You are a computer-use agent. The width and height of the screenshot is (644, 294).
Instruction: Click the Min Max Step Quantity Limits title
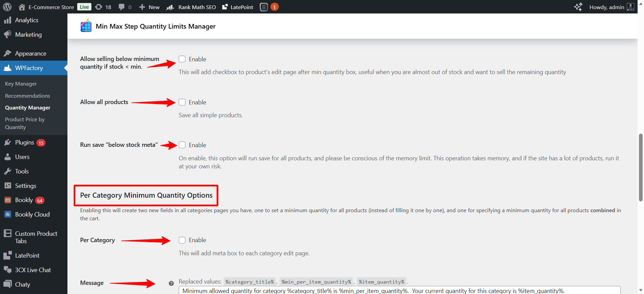[156, 26]
